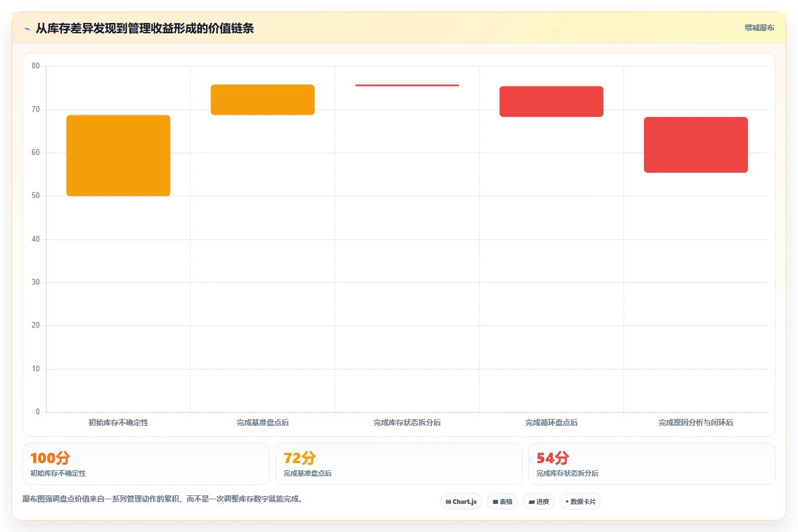Click the x-axis label 完成基准盘点后
The height and width of the screenshot is (532, 798).
[262, 422]
